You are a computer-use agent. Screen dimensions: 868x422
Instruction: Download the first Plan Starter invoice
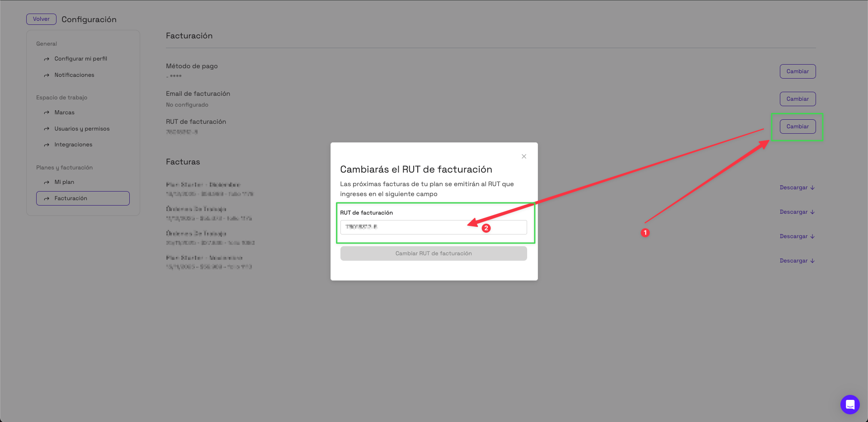point(797,188)
